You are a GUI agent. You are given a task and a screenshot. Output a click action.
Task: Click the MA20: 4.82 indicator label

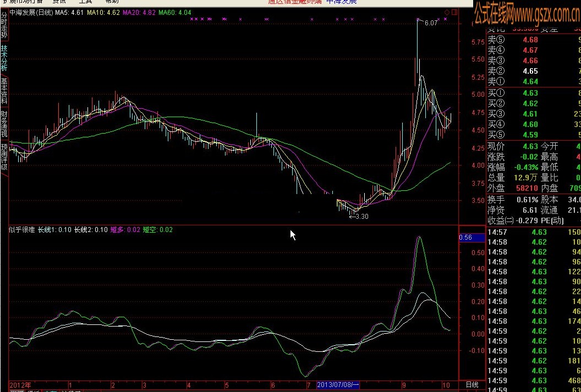pos(139,13)
